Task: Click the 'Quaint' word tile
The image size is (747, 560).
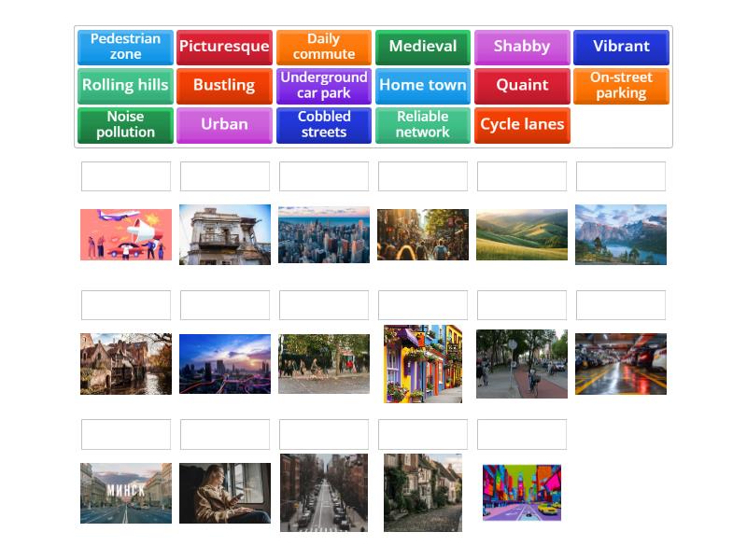Action: click(522, 85)
